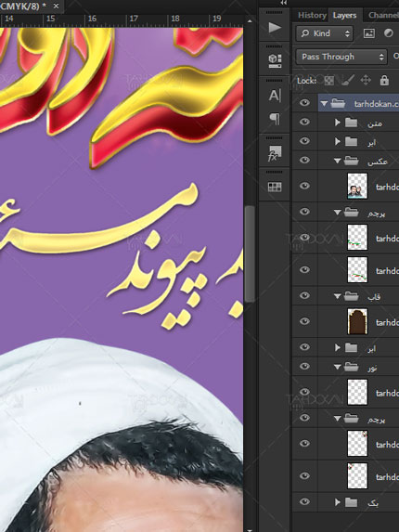Viewport: 399px width, 532px height.
Task: Open the Kind filter dropdown
Action: (x=325, y=33)
